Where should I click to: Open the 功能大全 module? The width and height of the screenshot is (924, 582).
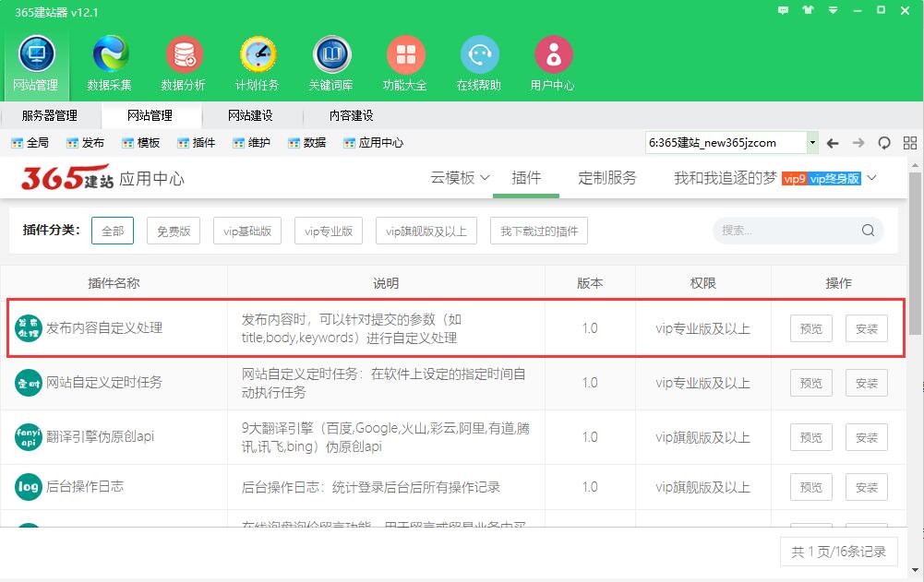click(x=405, y=64)
